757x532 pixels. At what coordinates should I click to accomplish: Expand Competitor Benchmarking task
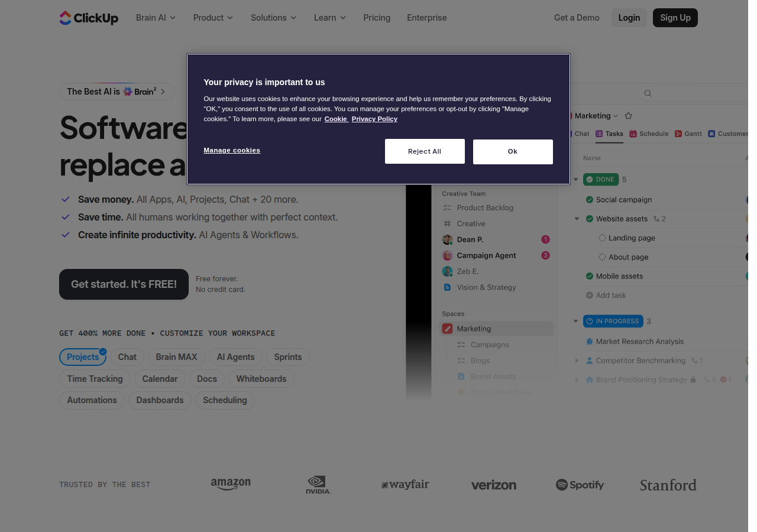(577, 361)
